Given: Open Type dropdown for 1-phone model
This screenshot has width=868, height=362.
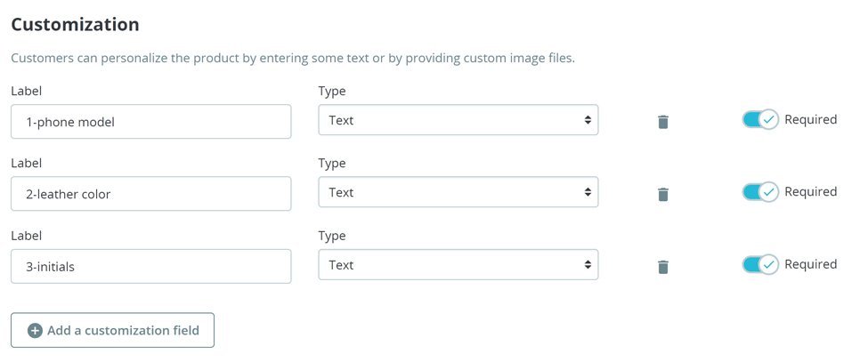Looking at the screenshot, I should point(458,120).
